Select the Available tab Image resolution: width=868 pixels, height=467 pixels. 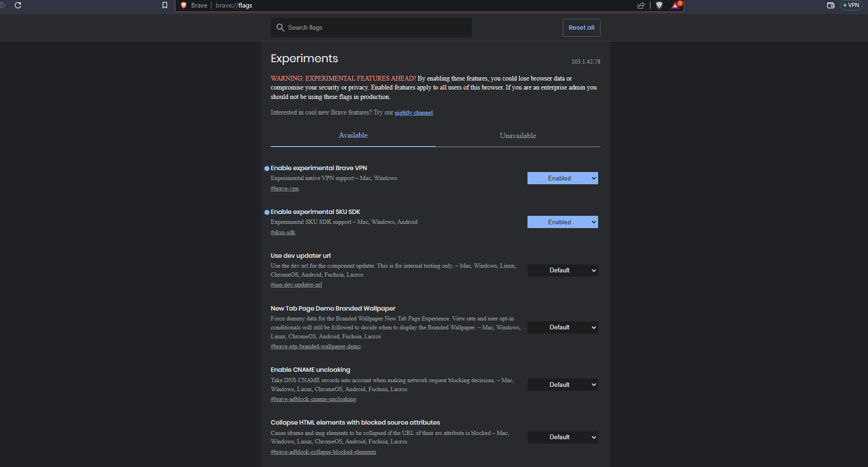(x=353, y=135)
